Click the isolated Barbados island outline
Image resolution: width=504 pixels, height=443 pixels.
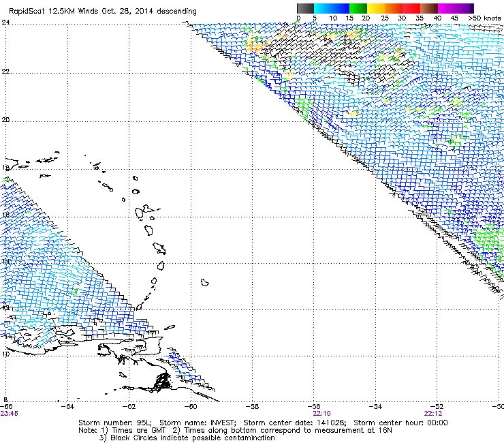205,282
